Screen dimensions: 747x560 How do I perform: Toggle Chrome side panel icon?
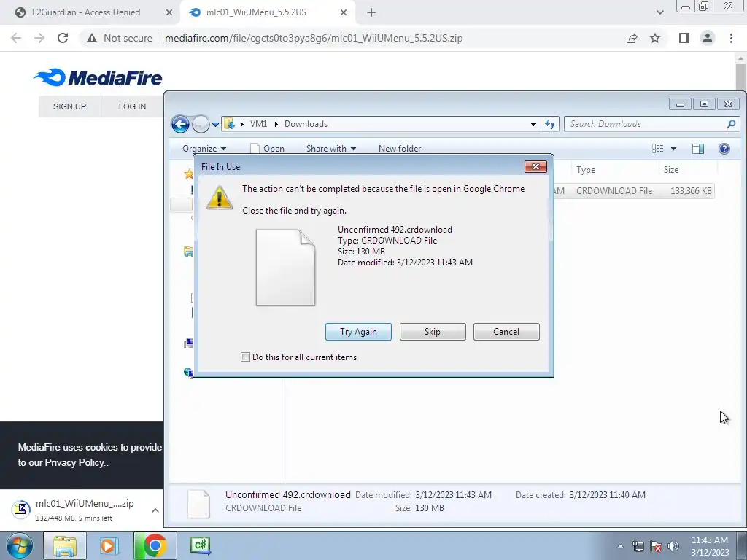coord(684,38)
